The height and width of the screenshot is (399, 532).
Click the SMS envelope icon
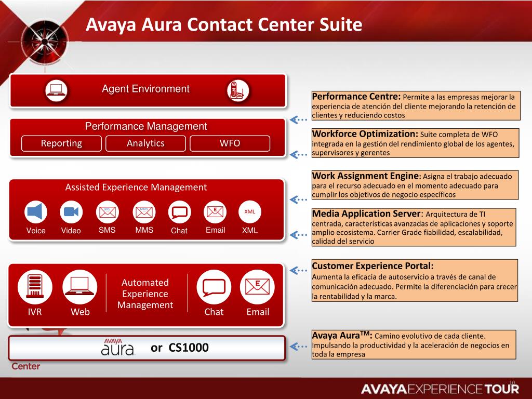pos(107,212)
